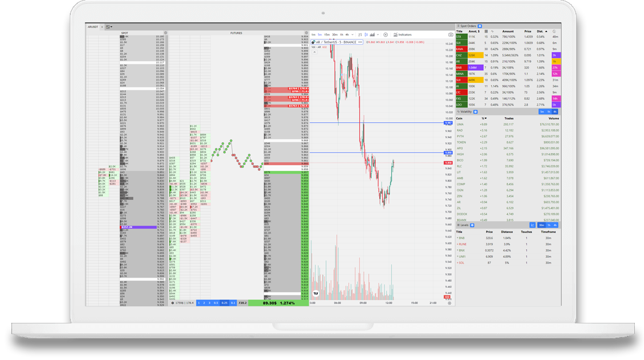The image size is (644, 360).
Task: Click the purple 1.04M BNB amount cell
Action: click(473, 67)
